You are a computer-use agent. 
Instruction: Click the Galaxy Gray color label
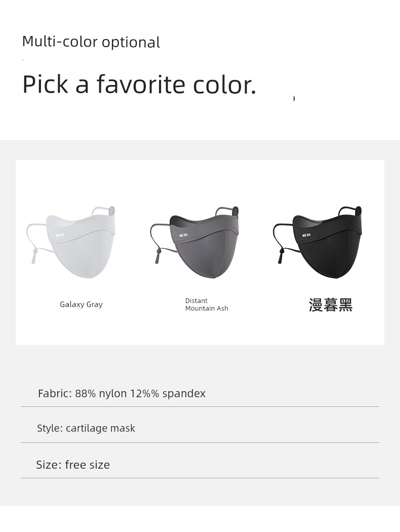tap(81, 305)
